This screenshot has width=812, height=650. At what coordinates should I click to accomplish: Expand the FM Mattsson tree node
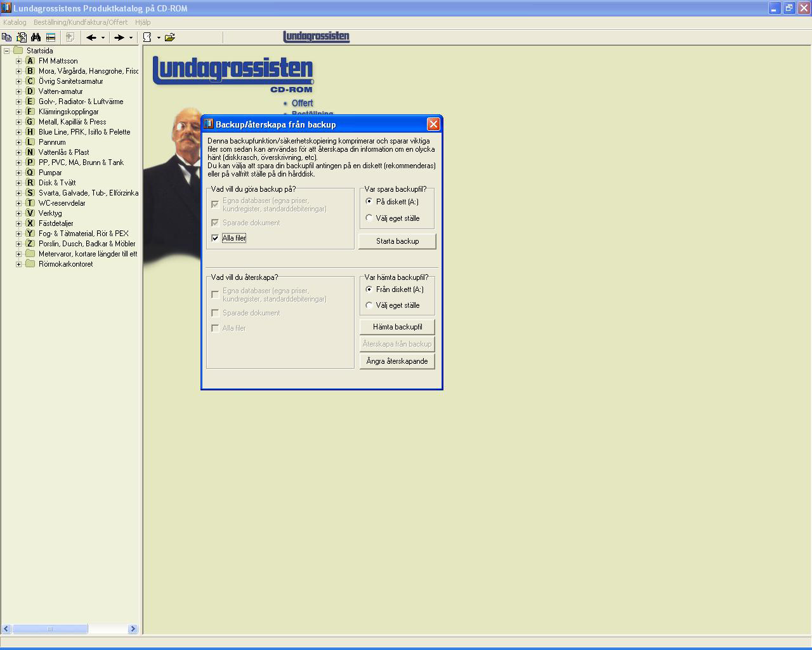pos(18,61)
